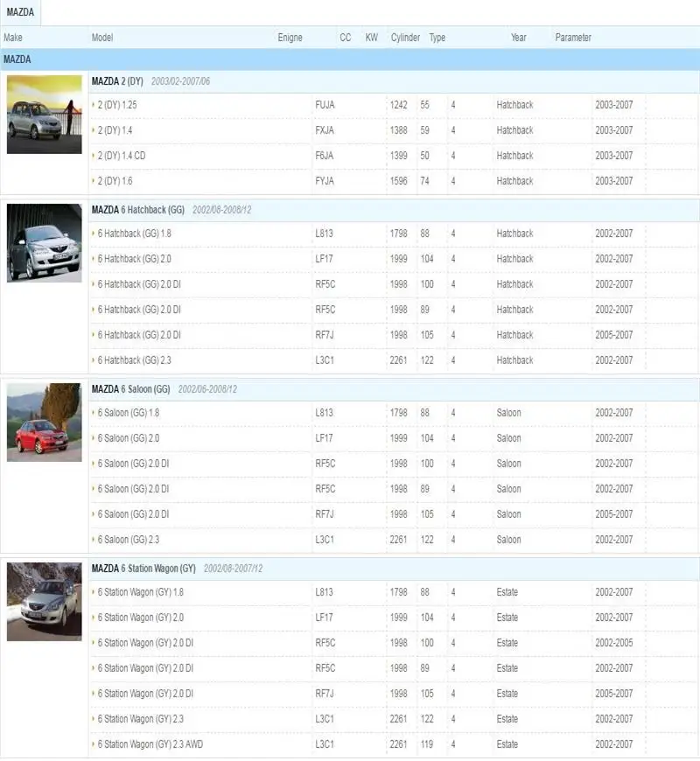The width and height of the screenshot is (700, 761).
Task: Click 2002-2005 year in Station Wagon section
Action: 614,643
